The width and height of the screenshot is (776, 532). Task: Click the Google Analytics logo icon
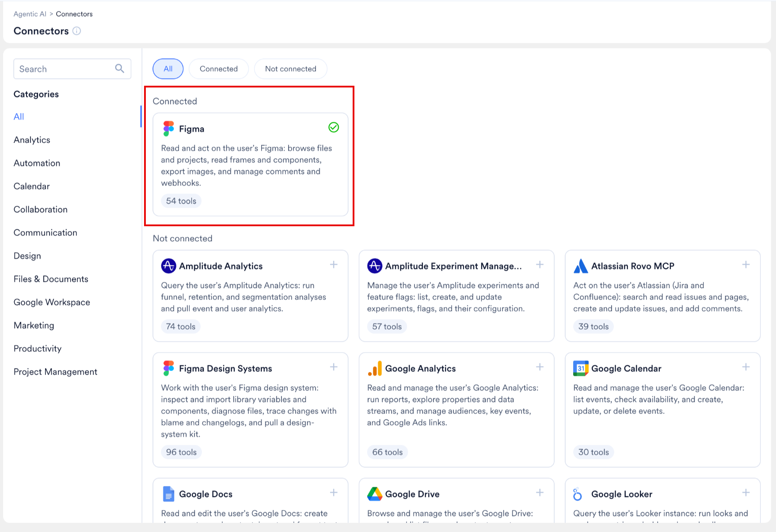pos(375,369)
